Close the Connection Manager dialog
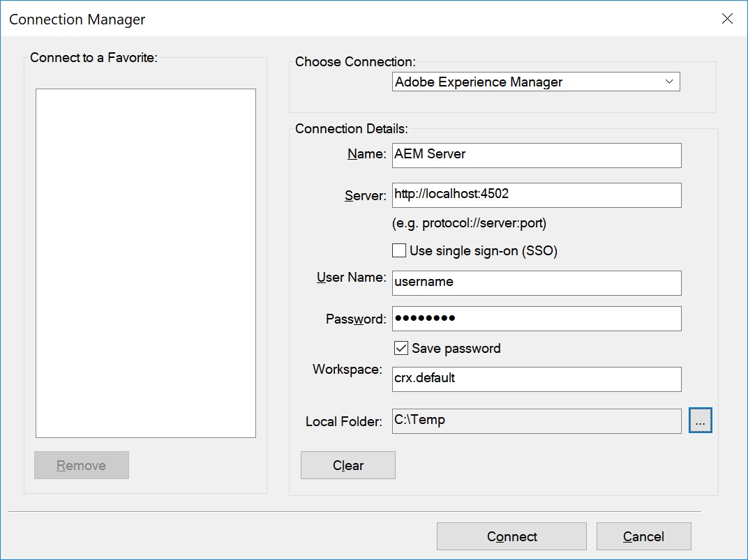748x560 pixels. [727, 19]
